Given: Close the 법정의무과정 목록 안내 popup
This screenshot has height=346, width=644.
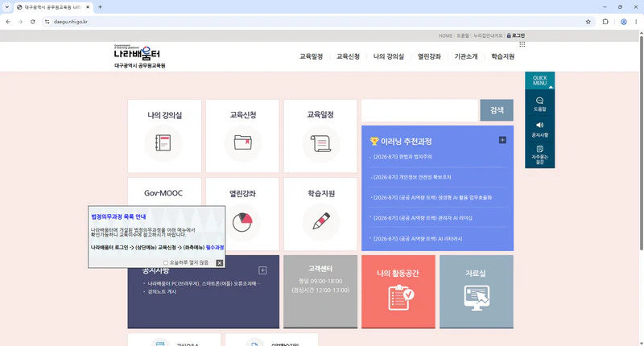Looking at the screenshot, I should click(220, 263).
